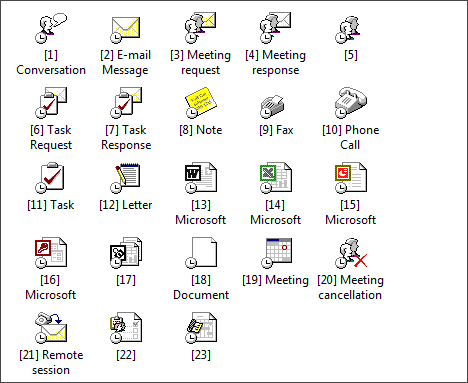The width and height of the screenshot is (468, 383).
Task: Click the "[8] Note" caption
Action: pos(201,130)
